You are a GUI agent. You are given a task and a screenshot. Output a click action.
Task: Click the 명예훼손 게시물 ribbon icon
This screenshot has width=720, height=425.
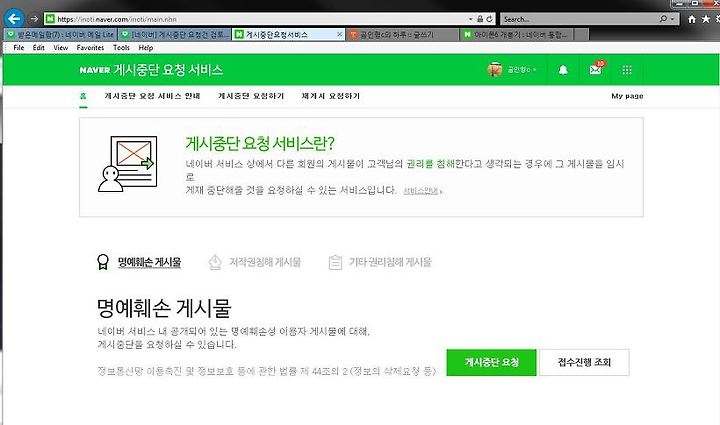click(103, 263)
